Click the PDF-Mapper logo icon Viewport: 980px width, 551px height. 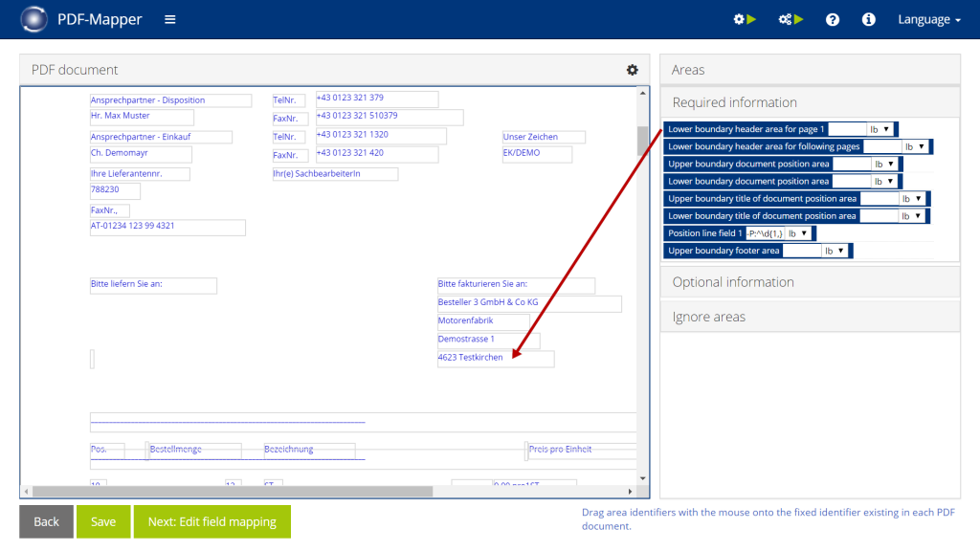pos(33,19)
